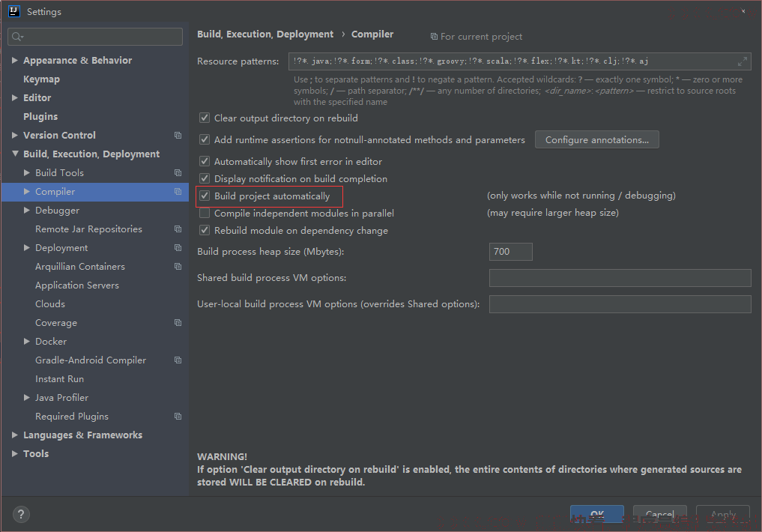The image size is (762, 532).
Task: Click the help question mark icon
Action: coord(21,514)
